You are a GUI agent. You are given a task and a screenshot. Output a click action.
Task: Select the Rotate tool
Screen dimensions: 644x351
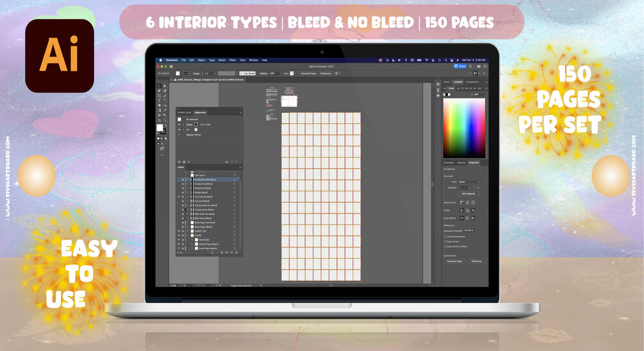pyautogui.click(x=165, y=100)
